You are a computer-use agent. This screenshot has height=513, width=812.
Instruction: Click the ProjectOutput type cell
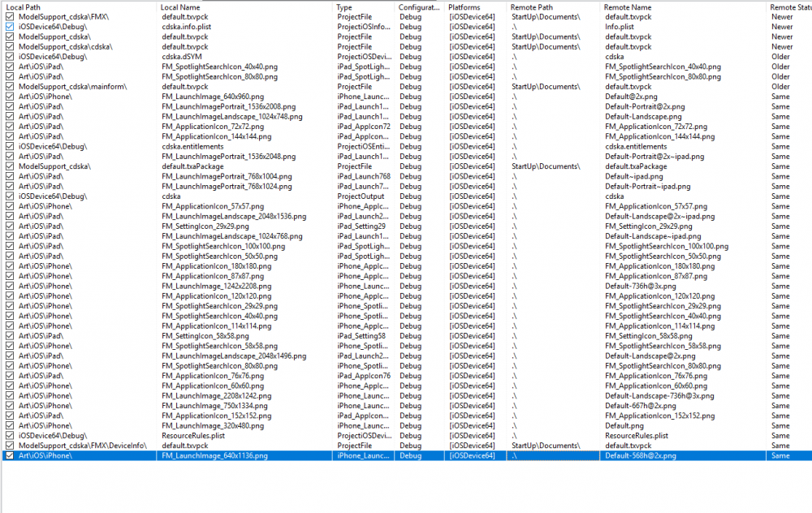click(x=361, y=196)
